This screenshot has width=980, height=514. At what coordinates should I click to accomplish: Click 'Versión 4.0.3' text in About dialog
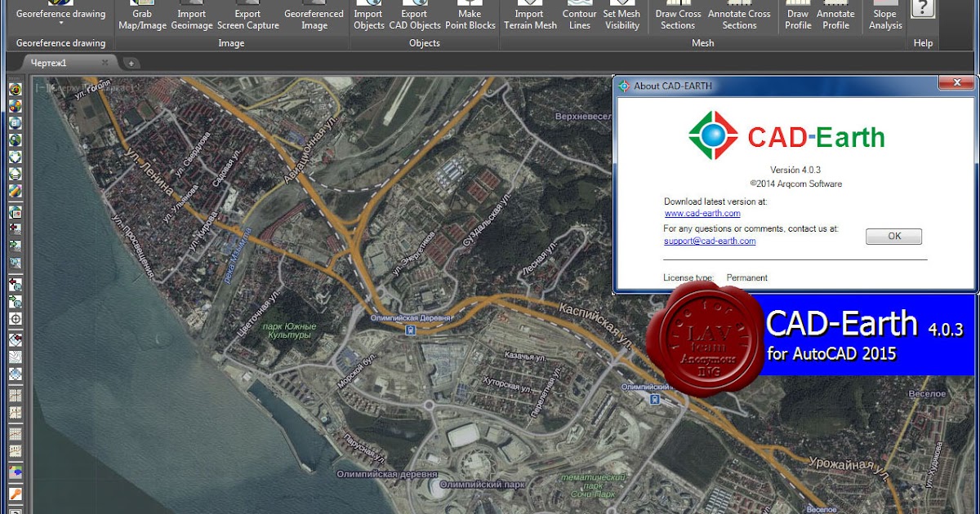pyautogui.click(x=795, y=170)
